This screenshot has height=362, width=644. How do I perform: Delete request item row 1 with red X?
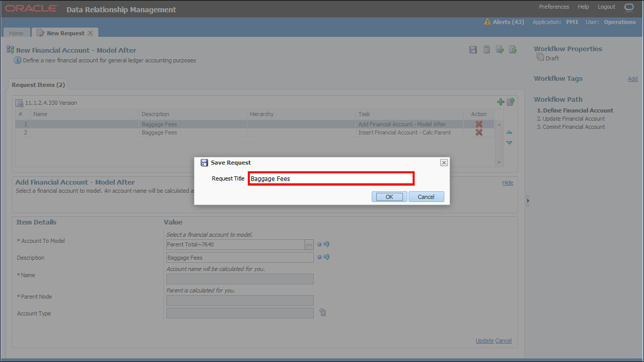[479, 124]
